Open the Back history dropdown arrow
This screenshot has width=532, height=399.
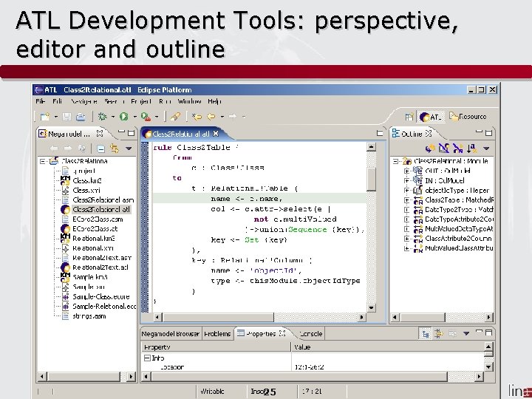[x=222, y=117]
